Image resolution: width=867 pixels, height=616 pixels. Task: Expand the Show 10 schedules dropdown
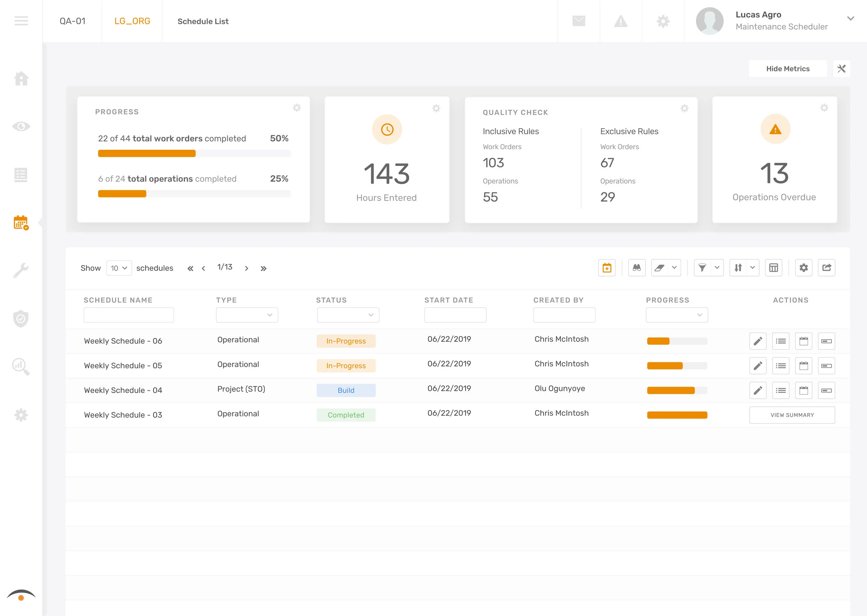coord(119,268)
